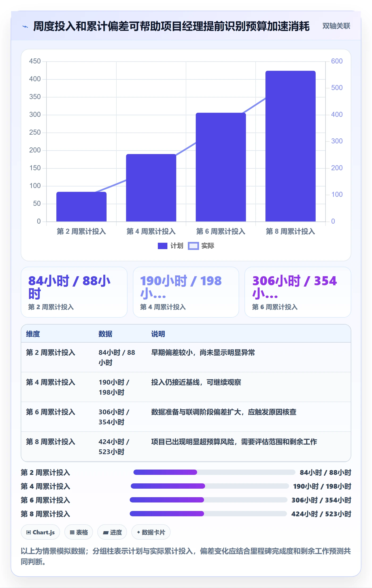Click the 450 tick on the left axis

35,61
